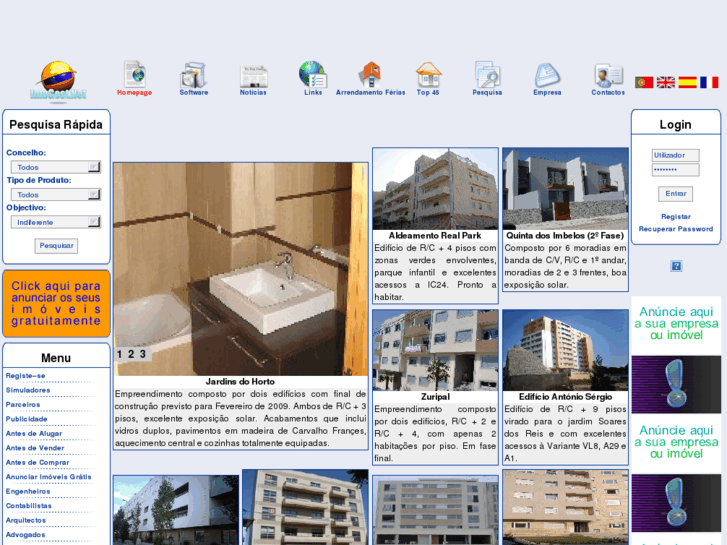Screen dimensions: 727x545
Task: Expand the Concelho dropdown
Action: 56,167
